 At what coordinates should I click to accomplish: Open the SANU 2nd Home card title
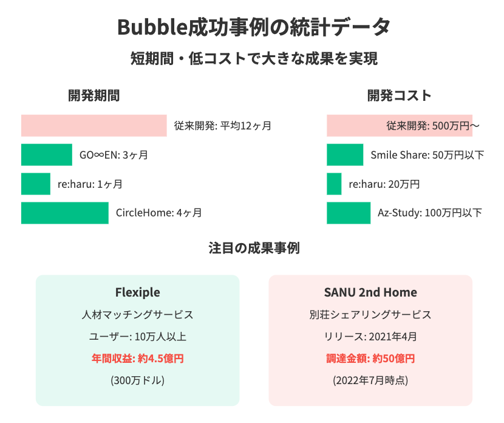(x=370, y=292)
